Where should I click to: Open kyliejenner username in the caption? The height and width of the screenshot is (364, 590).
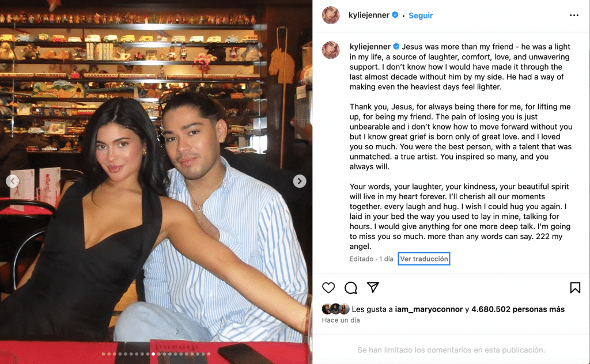click(x=370, y=47)
